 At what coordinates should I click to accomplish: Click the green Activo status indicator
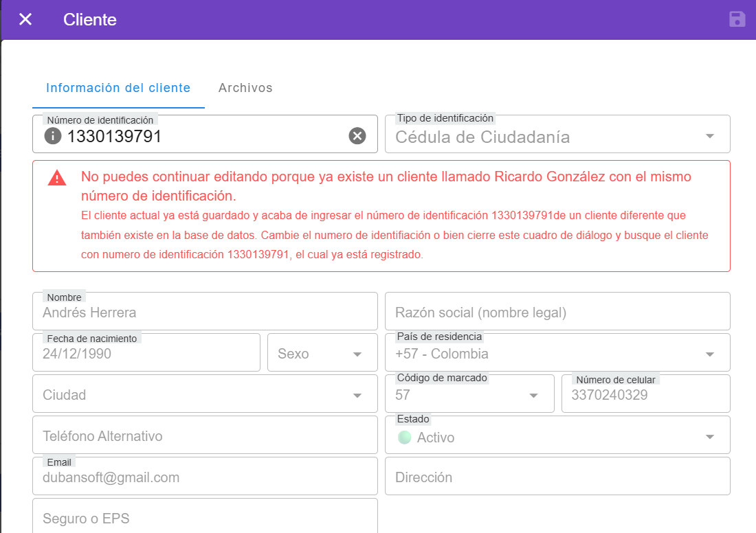(405, 438)
